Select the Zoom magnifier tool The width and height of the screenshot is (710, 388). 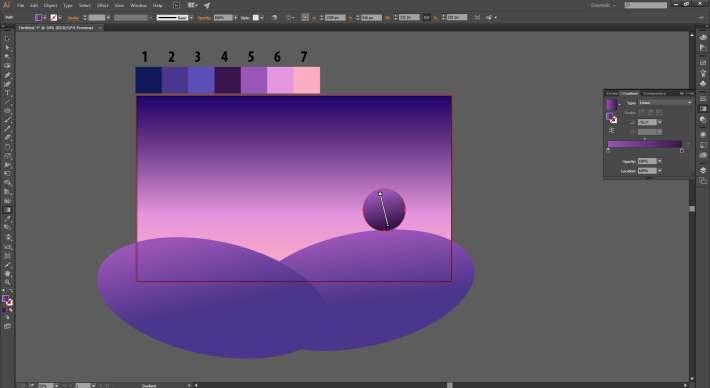(x=7, y=282)
